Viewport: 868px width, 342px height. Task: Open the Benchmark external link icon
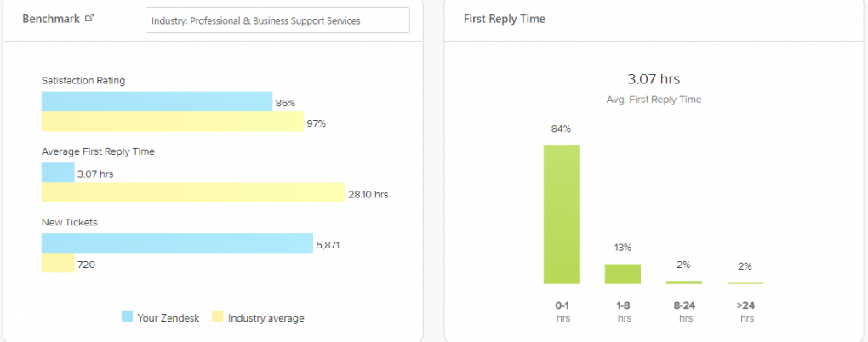[x=89, y=18]
